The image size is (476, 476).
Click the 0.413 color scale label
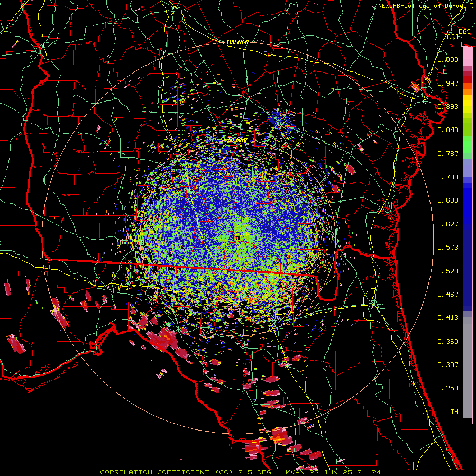448,318
